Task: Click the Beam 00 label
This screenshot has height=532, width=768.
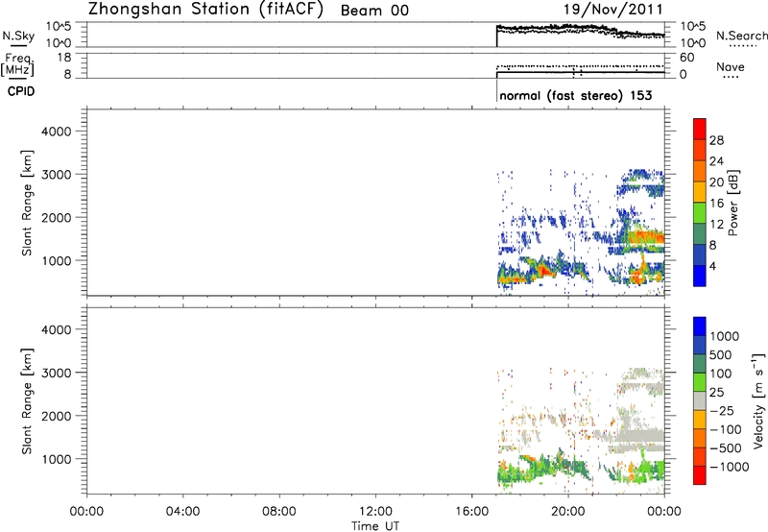Action: click(x=374, y=11)
